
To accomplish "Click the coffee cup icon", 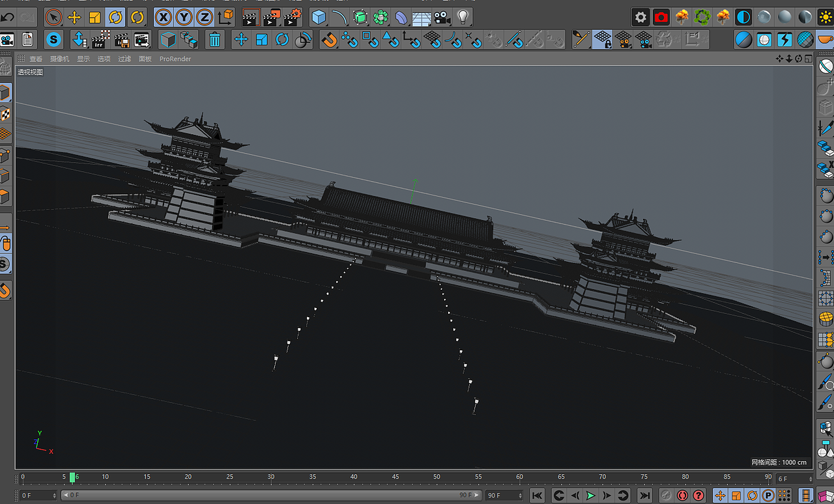I will tap(826, 40).
